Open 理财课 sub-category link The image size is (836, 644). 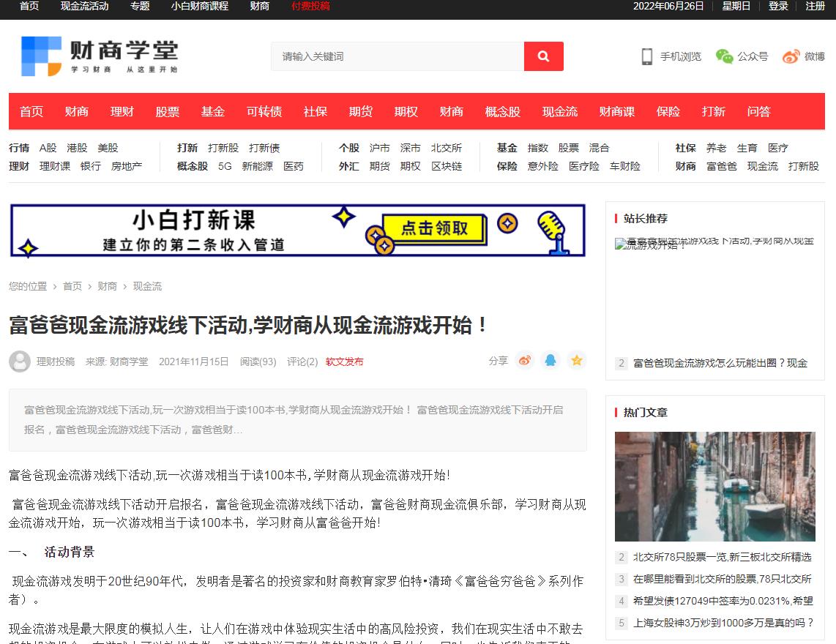coord(55,166)
